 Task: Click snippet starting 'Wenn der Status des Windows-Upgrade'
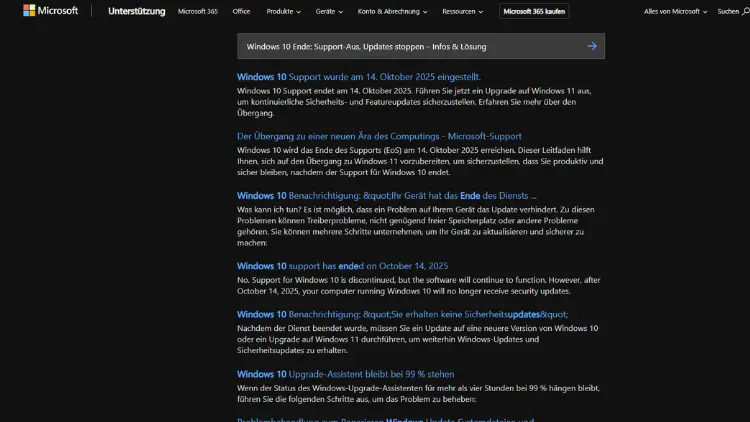click(419, 393)
